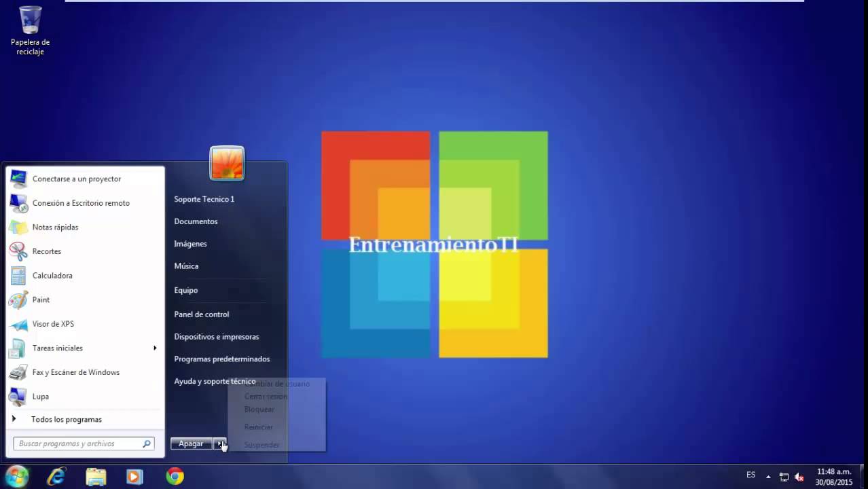
Task: Click the muted volume tray icon
Action: [799, 477]
